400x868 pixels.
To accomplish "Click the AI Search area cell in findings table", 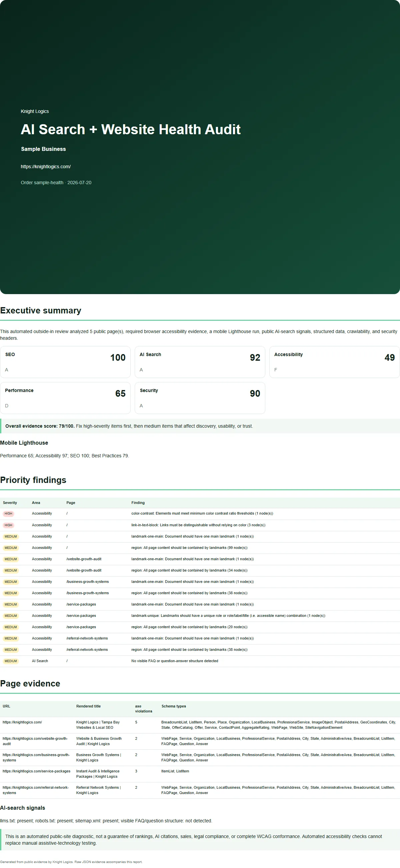I will tap(40, 661).
